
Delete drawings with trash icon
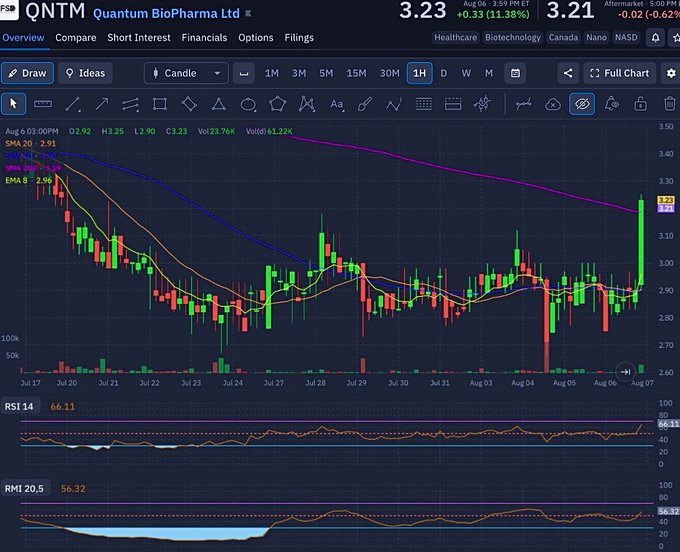670,104
